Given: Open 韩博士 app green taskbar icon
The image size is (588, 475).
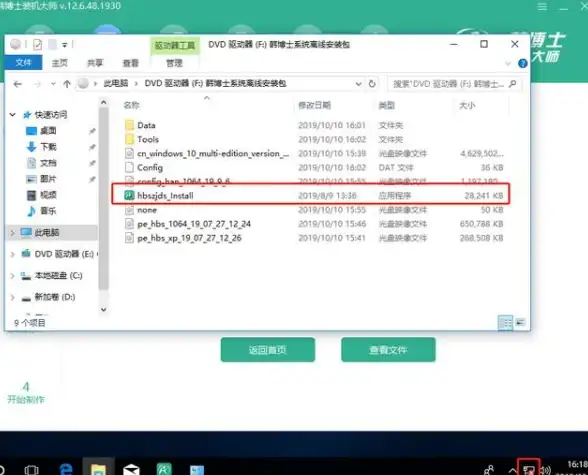Looking at the screenshot, I should [164, 469].
